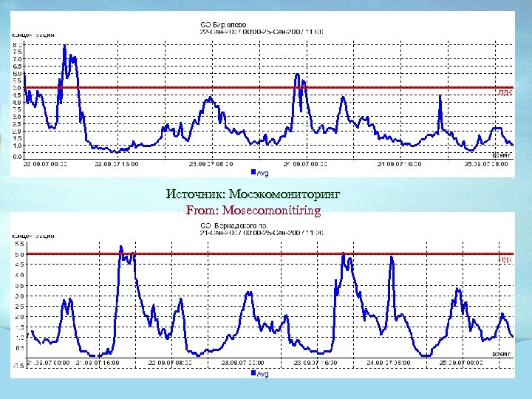This screenshot has height=399, width=532.
Task: Click y-axis value 5.5 on the Вернадского chart
Action: click(19, 244)
